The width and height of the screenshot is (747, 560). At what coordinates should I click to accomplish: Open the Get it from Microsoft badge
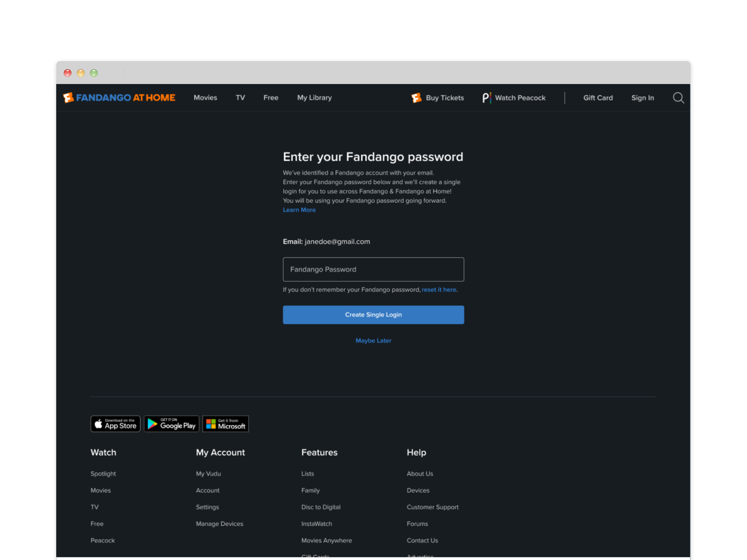(225, 424)
